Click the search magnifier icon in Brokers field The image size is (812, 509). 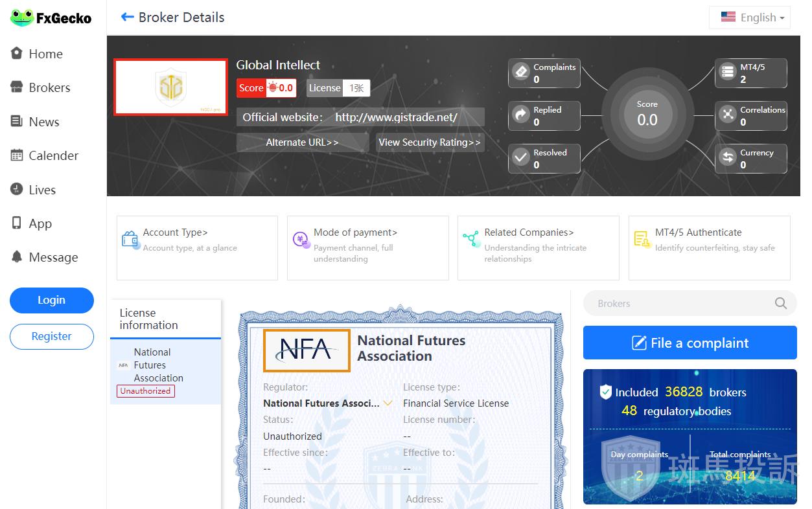coord(780,303)
